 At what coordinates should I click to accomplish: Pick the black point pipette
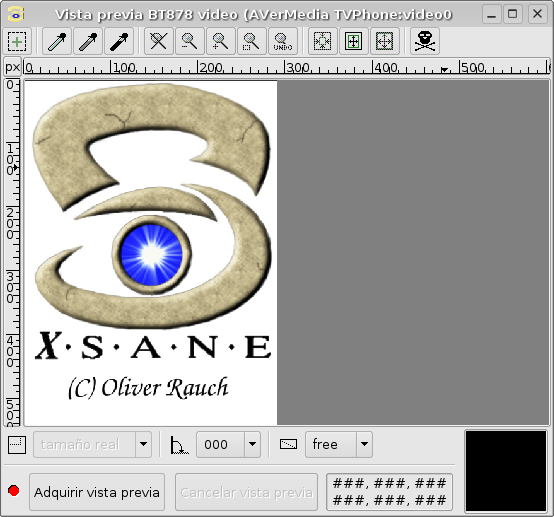(x=119, y=41)
